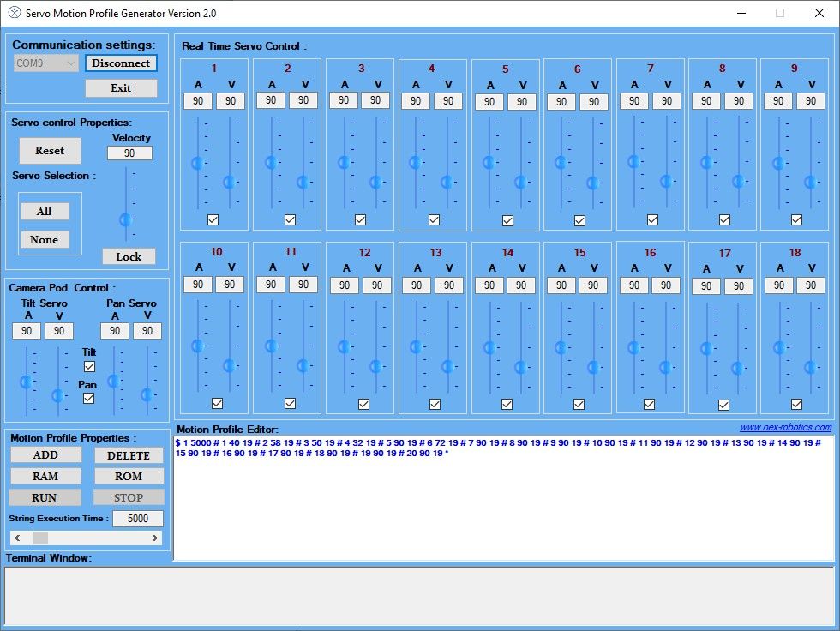Click the right arrow of the horizontal scrollbar
Screen dimensions: 840x631
(155, 538)
